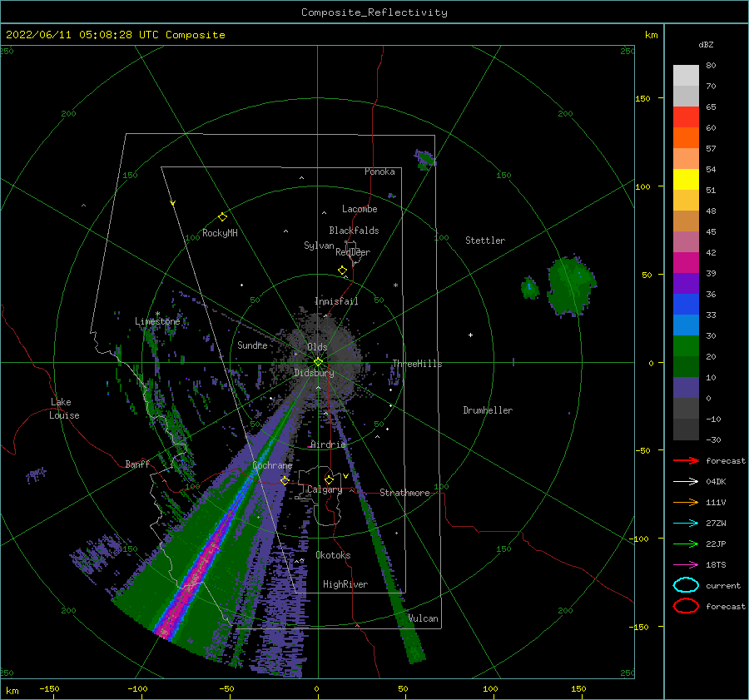Click the Lacombe city label
The height and width of the screenshot is (700, 749).
[360, 209]
